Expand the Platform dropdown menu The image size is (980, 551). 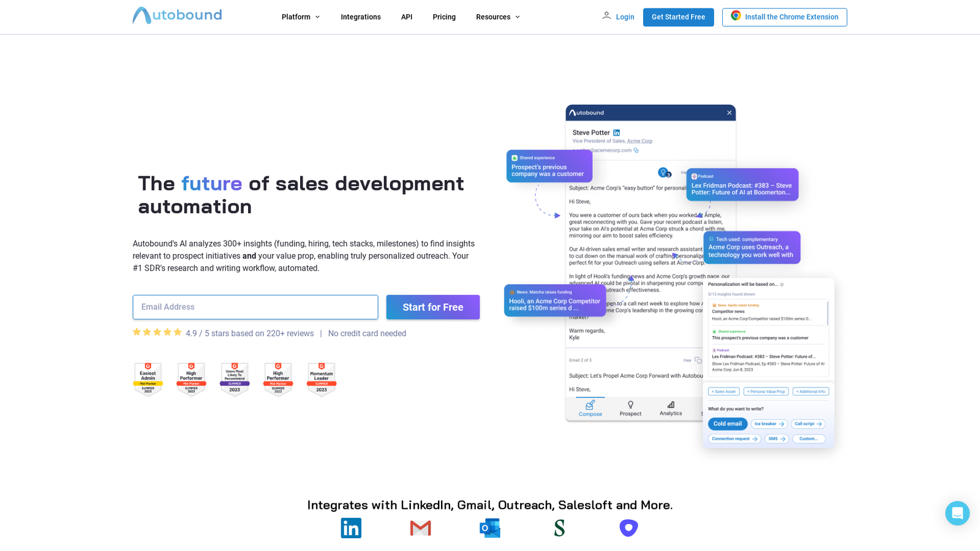tap(300, 17)
